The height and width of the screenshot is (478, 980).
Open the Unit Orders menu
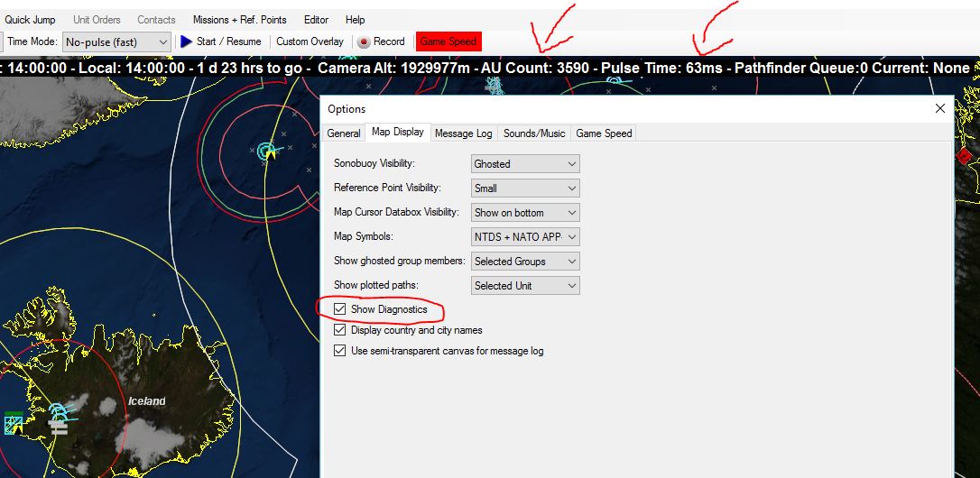click(97, 20)
